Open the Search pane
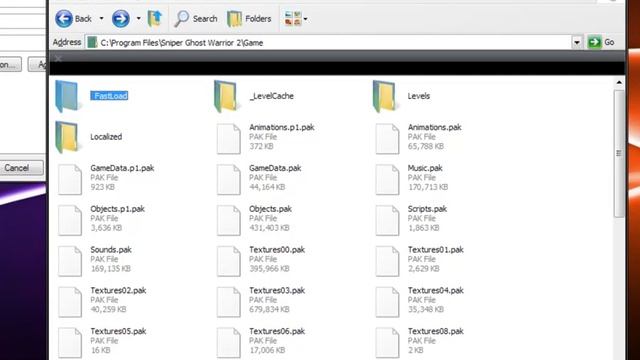 coord(196,19)
